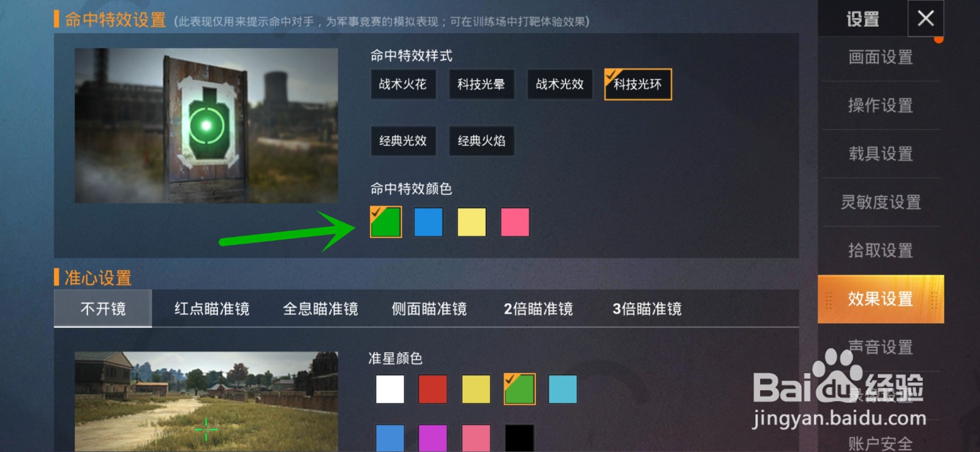Select cyan crosshair color swatch
The height and width of the screenshot is (452, 980).
click(563, 389)
